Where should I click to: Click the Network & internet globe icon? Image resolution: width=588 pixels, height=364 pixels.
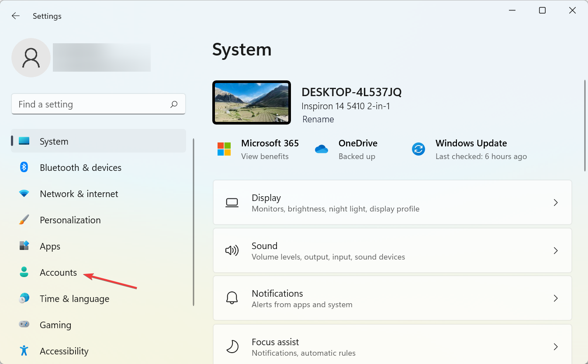click(24, 194)
